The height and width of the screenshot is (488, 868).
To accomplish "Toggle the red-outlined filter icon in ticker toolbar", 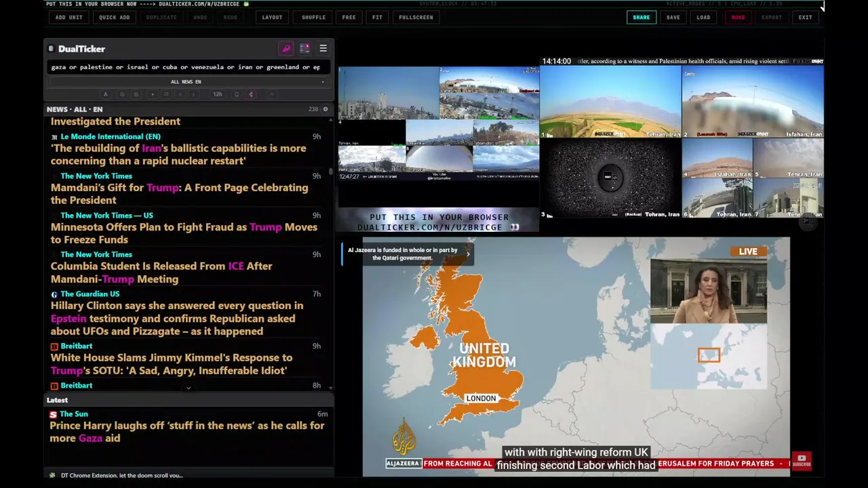I will 251,94.
